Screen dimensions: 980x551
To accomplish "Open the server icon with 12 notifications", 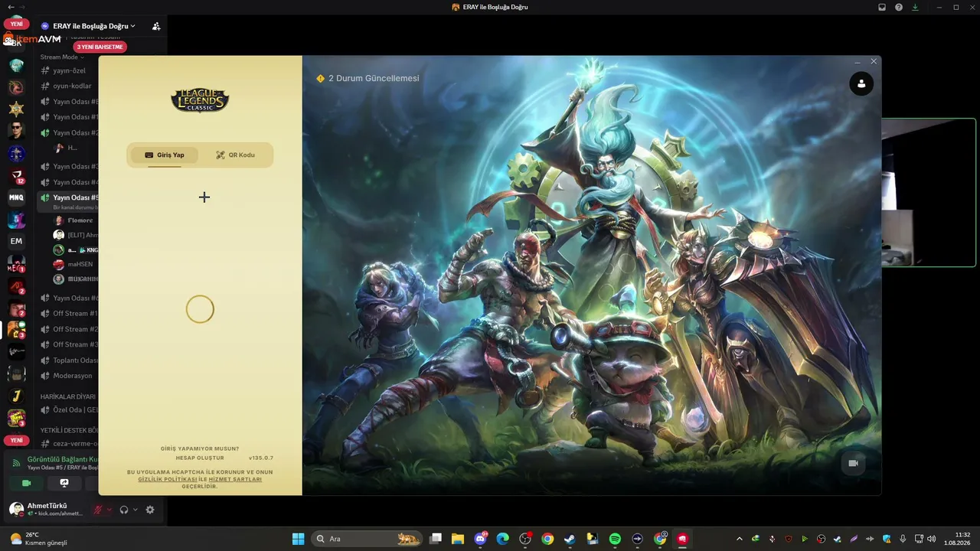I will (x=16, y=175).
